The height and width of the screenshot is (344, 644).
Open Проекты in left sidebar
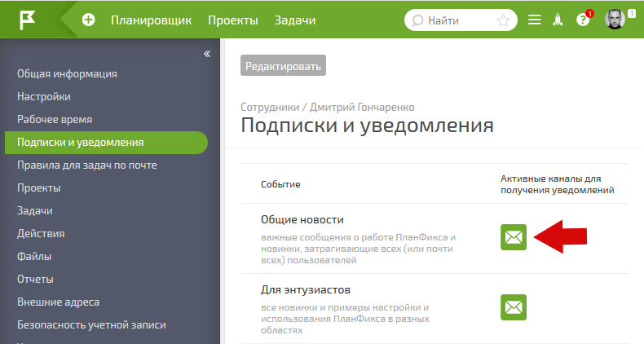point(38,188)
